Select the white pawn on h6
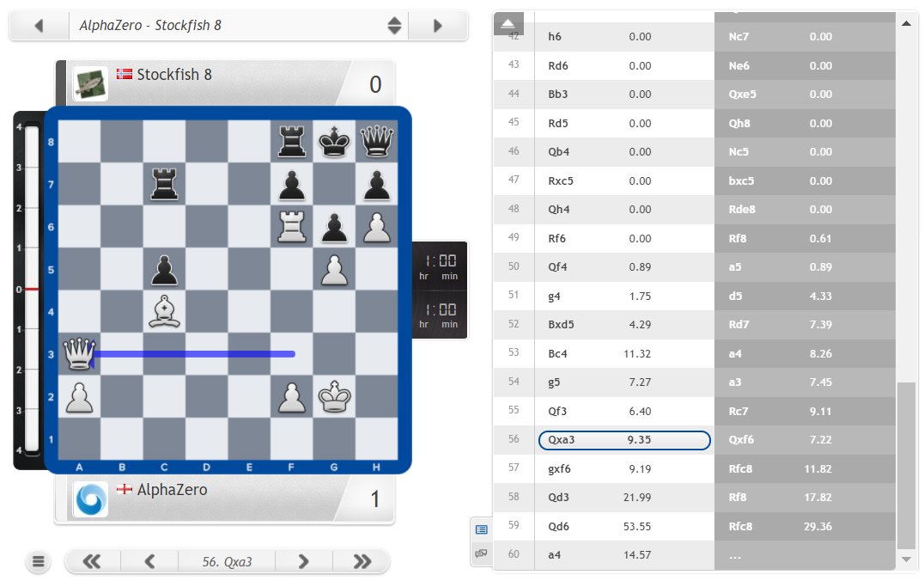Screen dimensions: 924x581 [376, 227]
